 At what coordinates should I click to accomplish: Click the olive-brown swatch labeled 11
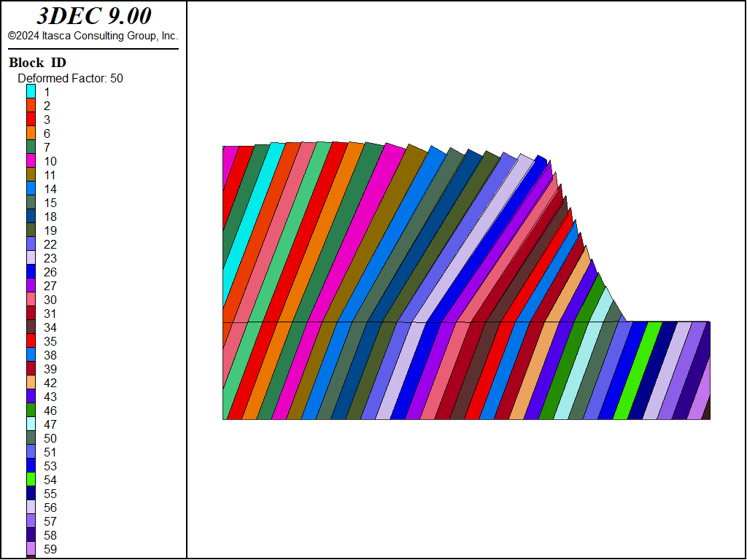[x=31, y=175]
